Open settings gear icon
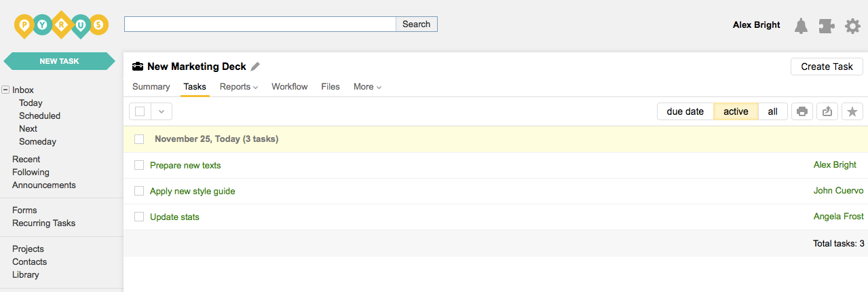Image resolution: width=868 pixels, height=292 pixels. 852,26
